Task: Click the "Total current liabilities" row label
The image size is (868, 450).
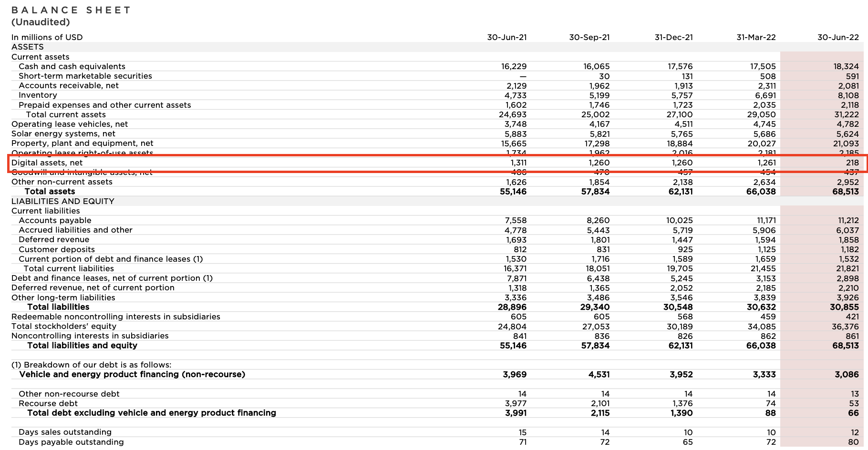Action: coord(69,268)
